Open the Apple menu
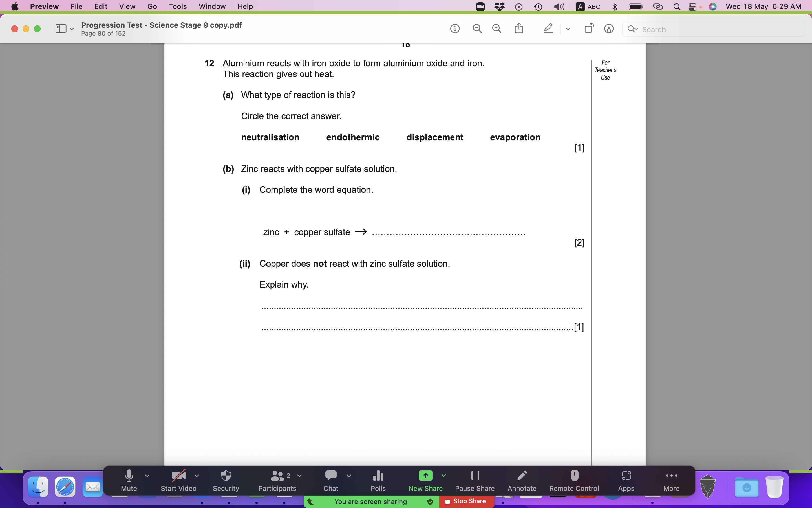The height and width of the screenshot is (508, 812). pos(15,6)
